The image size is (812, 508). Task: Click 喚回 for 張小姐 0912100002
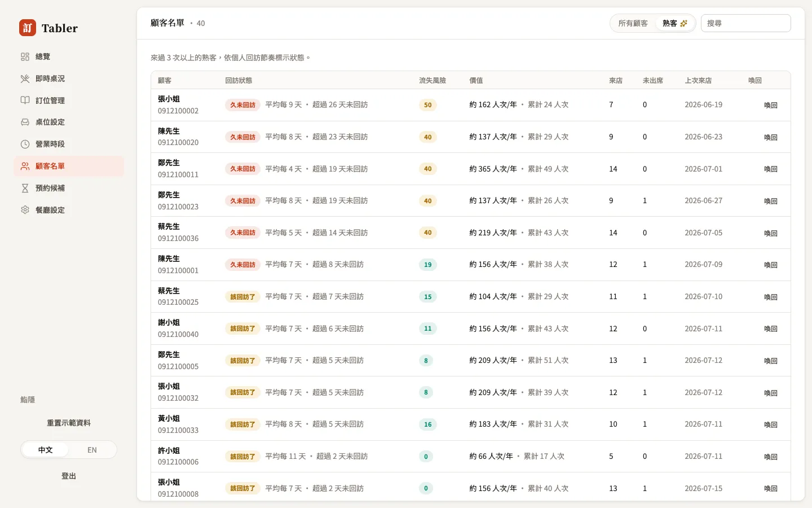[x=770, y=105]
